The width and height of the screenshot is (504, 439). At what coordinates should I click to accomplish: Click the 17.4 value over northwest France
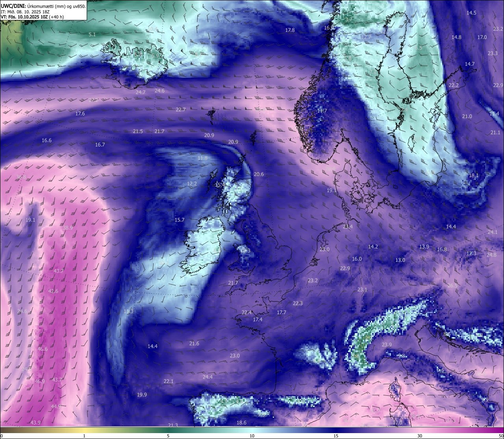coord(258,320)
